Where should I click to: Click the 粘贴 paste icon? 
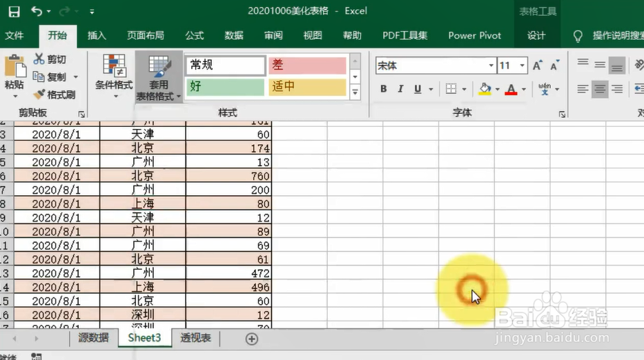tap(14, 66)
